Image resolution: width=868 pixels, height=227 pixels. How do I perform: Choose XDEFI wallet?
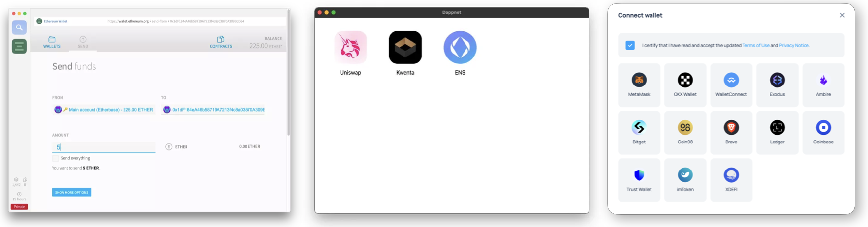click(x=731, y=180)
